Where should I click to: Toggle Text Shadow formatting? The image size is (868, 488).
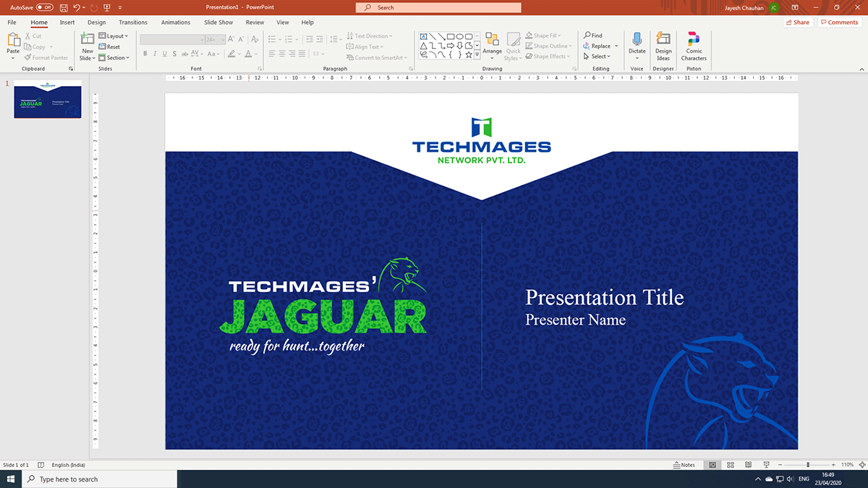[176, 54]
